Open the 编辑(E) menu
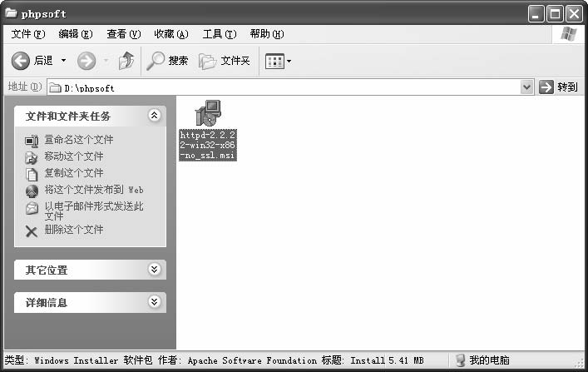Screen dimensions: 588x372 coord(76,34)
